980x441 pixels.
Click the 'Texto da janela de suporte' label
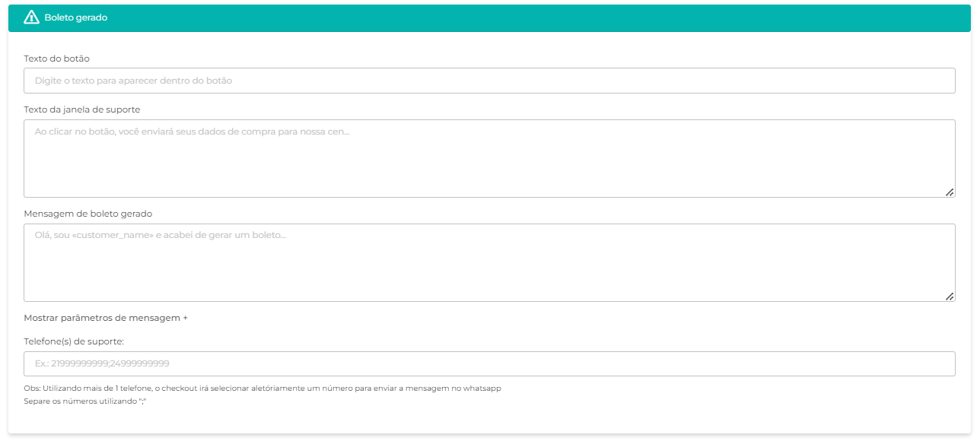(x=82, y=109)
